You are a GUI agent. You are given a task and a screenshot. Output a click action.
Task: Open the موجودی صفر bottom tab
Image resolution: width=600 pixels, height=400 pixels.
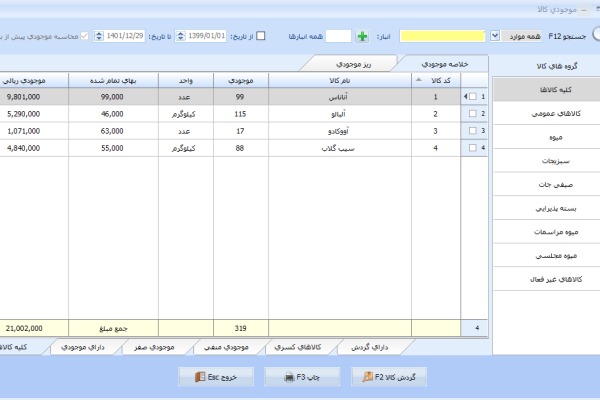tap(154, 347)
